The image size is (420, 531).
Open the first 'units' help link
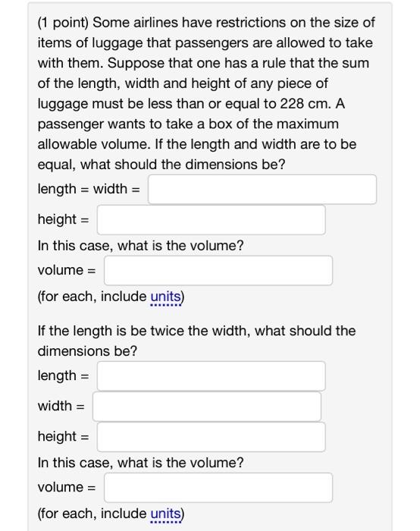point(165,297)
